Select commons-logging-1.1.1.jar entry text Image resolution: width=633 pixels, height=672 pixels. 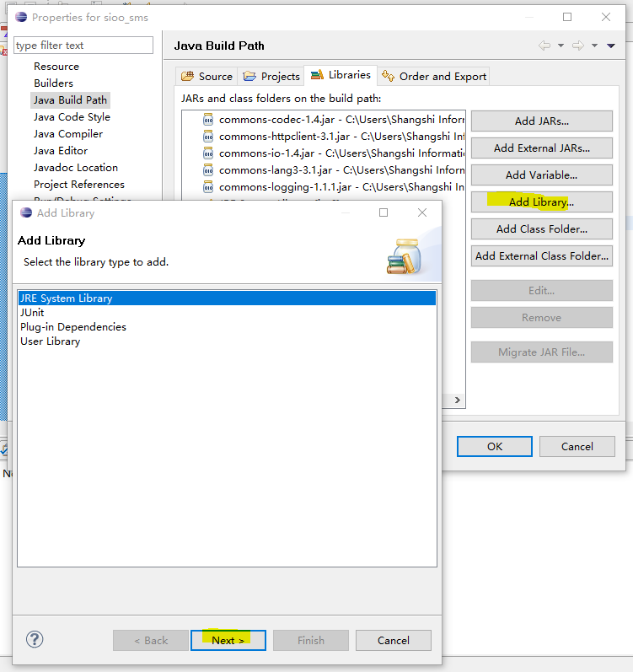click(x=341, y=187)
